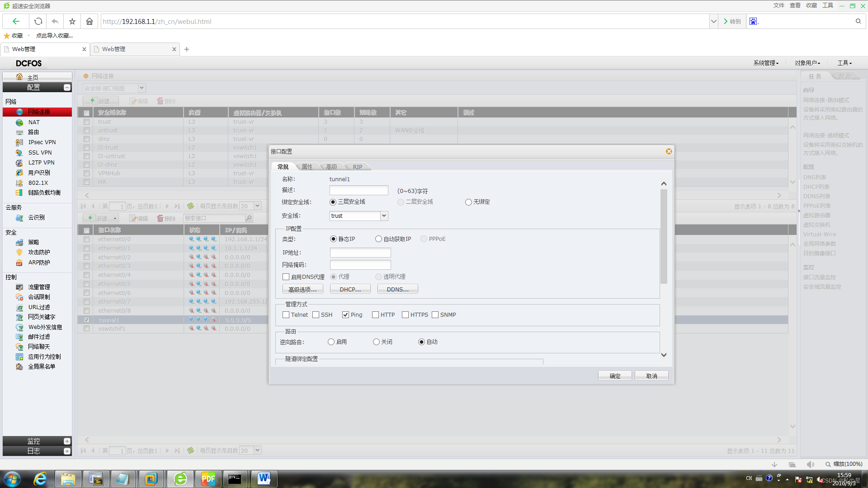
Task: Open the 系统管理 menu
Action: (x=765, y=63)
